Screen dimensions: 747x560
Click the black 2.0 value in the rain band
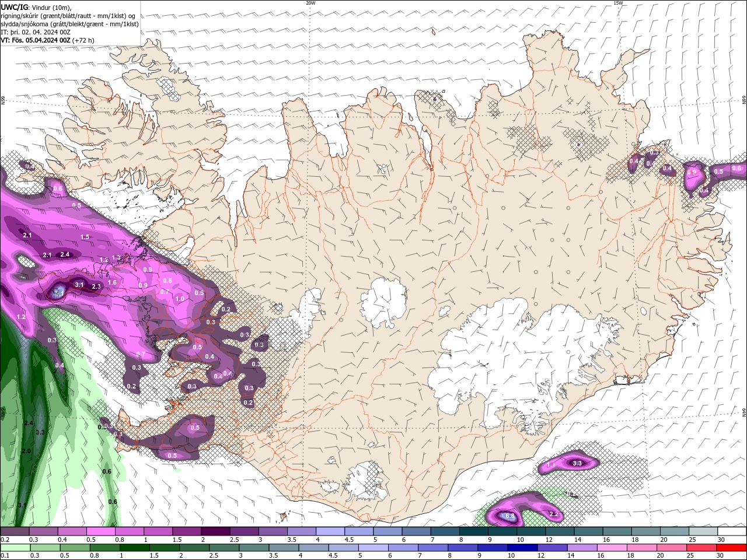tap(26, 452)
